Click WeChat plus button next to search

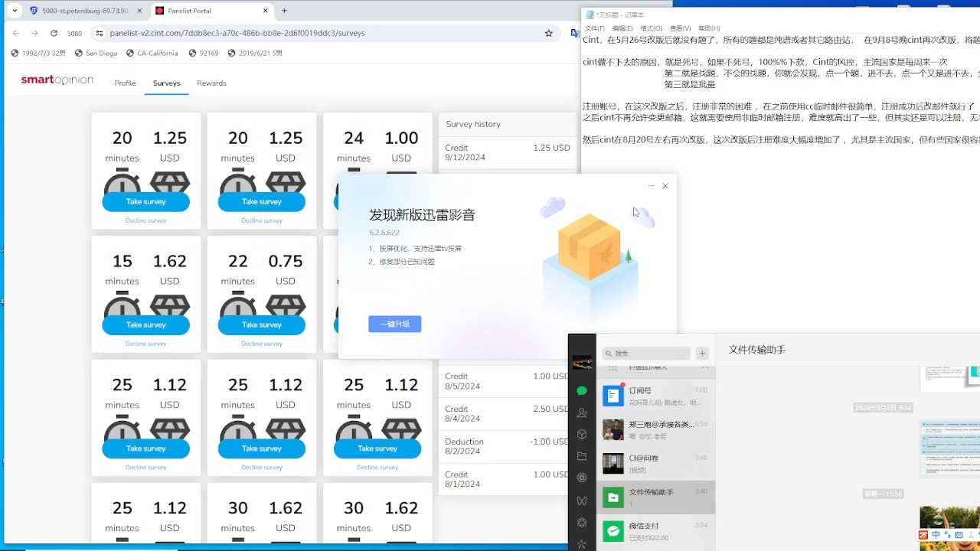(x=702, y=354)
